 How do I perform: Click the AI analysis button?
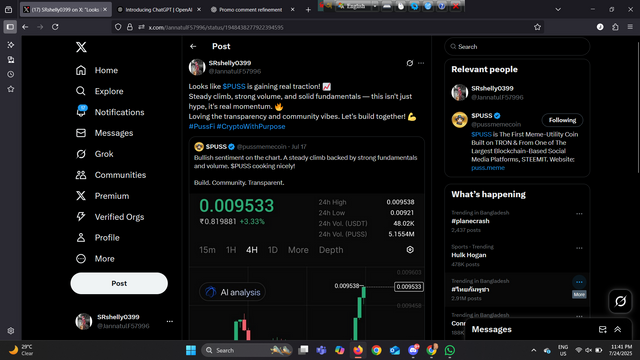pos(232,292)
